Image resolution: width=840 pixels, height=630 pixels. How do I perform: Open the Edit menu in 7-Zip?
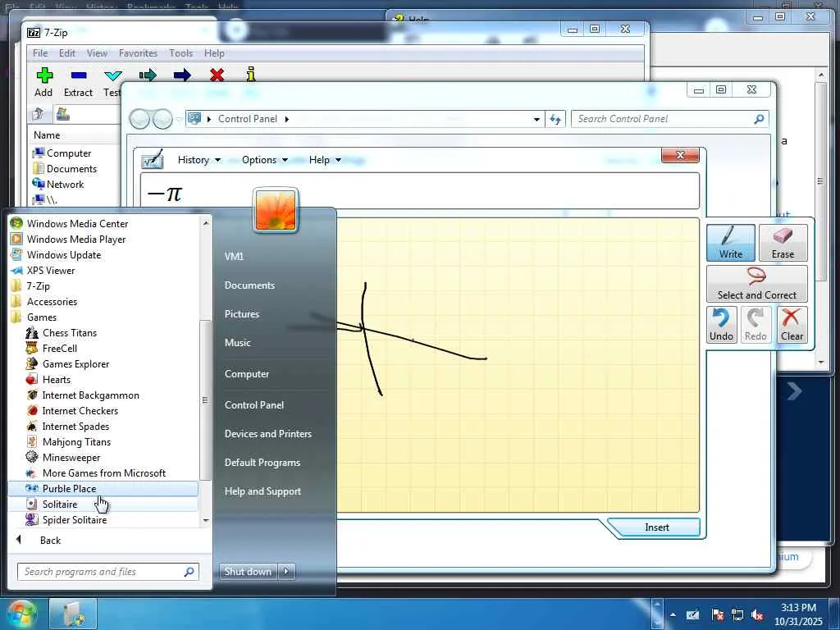point(67,53)
